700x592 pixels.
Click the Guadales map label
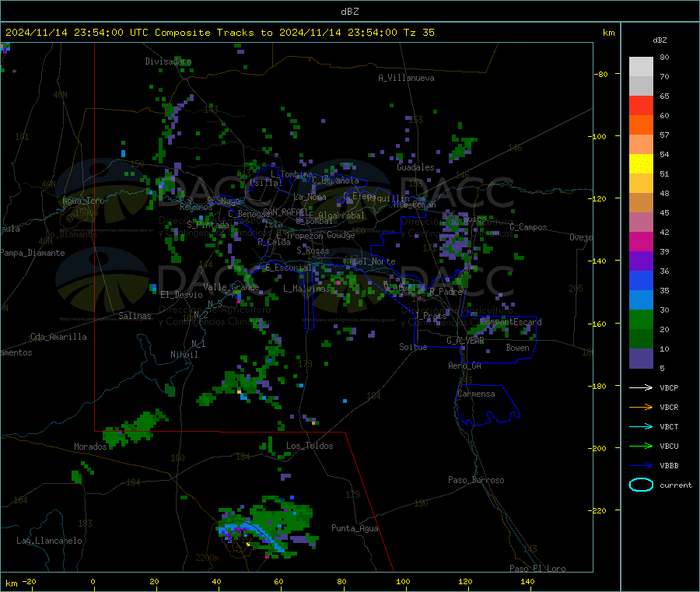pyautogui.click(x=415, y=167)
